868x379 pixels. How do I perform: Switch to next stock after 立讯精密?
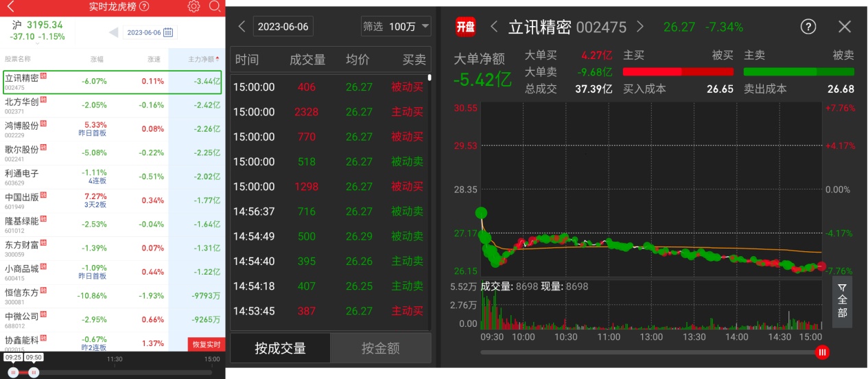coord(640,27)
